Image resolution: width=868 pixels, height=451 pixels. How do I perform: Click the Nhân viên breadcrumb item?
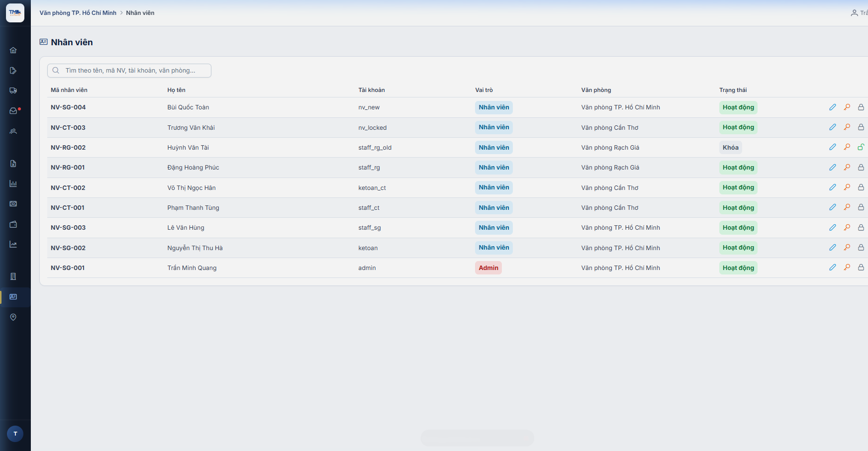[140, 13]
